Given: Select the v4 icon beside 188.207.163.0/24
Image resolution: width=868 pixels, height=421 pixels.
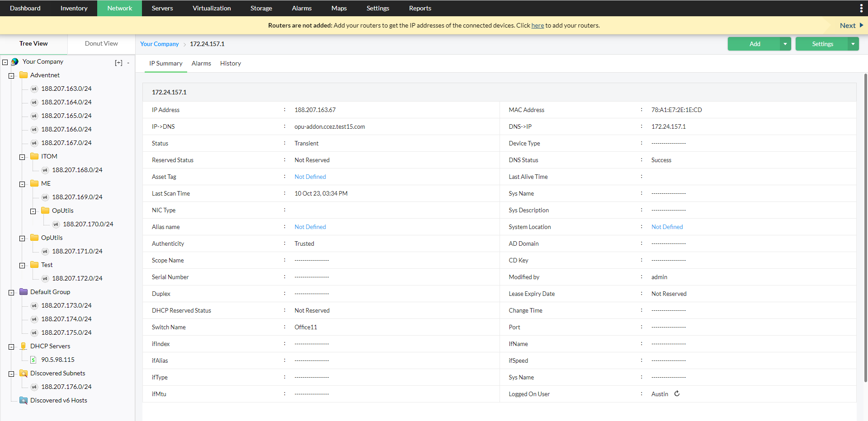Looking at the screenshot, I should (34, 89).
